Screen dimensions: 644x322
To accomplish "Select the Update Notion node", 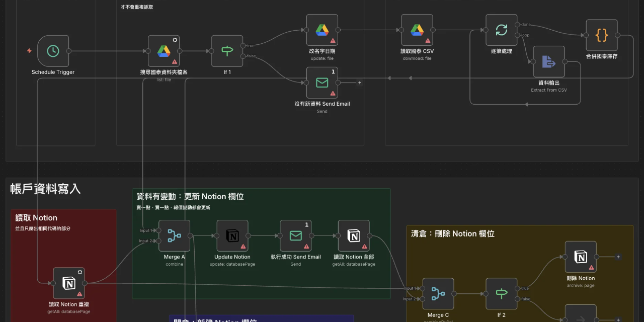I will pos(232,235).
